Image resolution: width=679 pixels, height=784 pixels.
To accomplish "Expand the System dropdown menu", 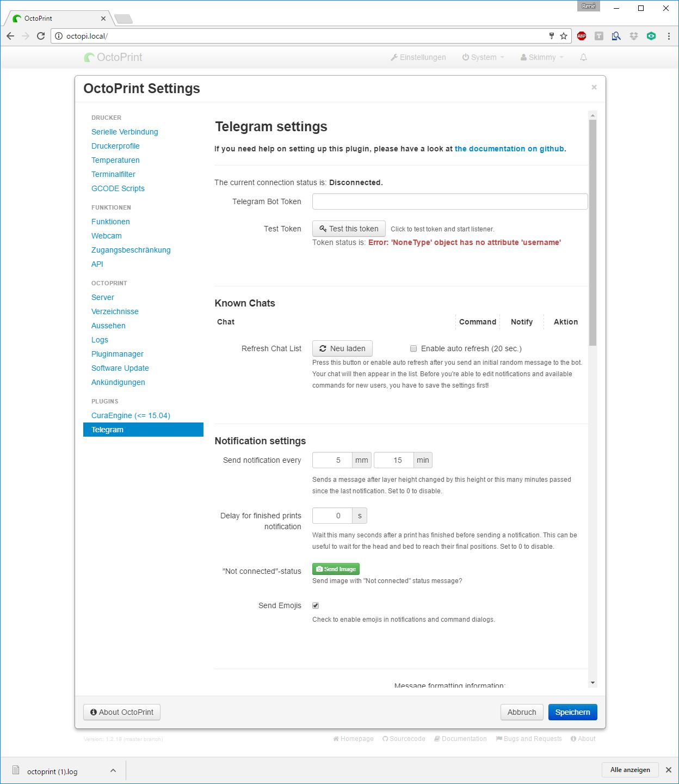I will pyautogui.click(x=483, y=57).
